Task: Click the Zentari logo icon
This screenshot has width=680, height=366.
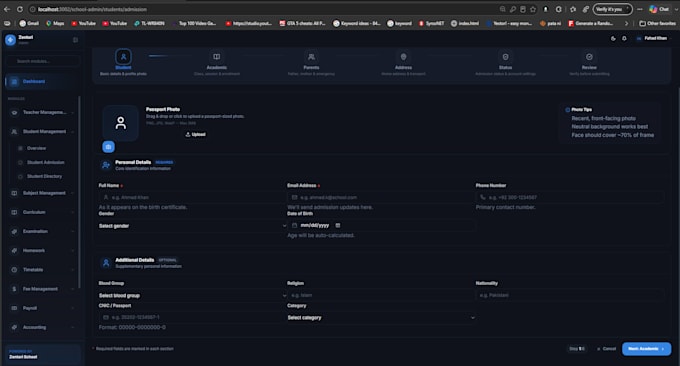Action: pos(10,40)
